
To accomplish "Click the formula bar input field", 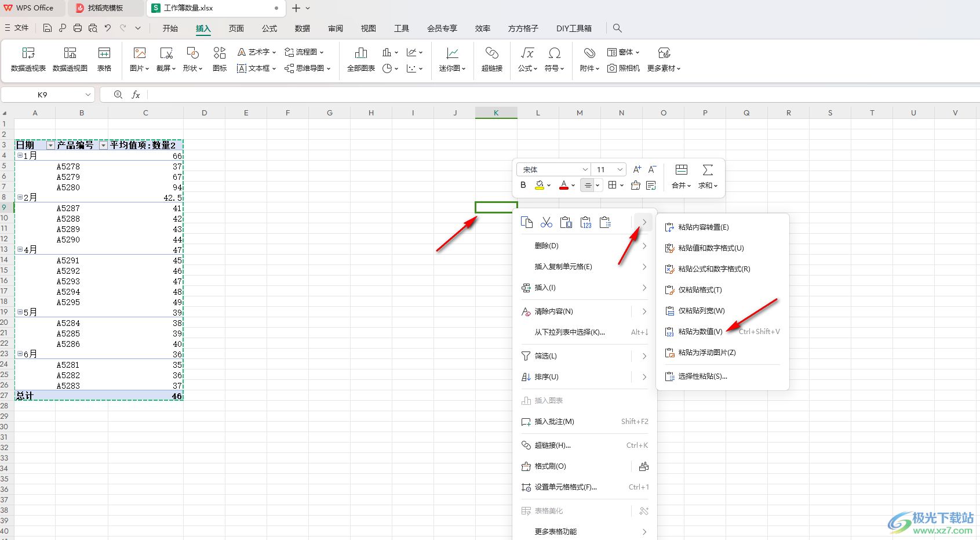I will (562, 95).
